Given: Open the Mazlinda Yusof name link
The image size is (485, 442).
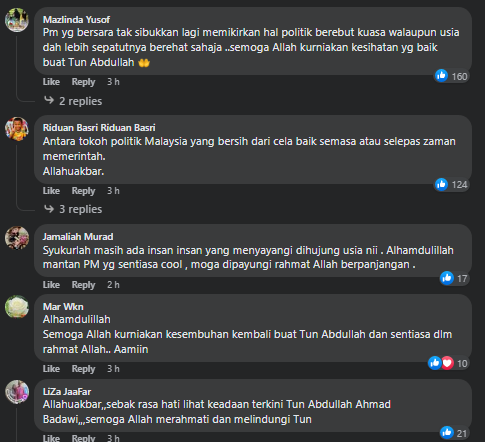Looking at the screenshot, I should point(76,20).
